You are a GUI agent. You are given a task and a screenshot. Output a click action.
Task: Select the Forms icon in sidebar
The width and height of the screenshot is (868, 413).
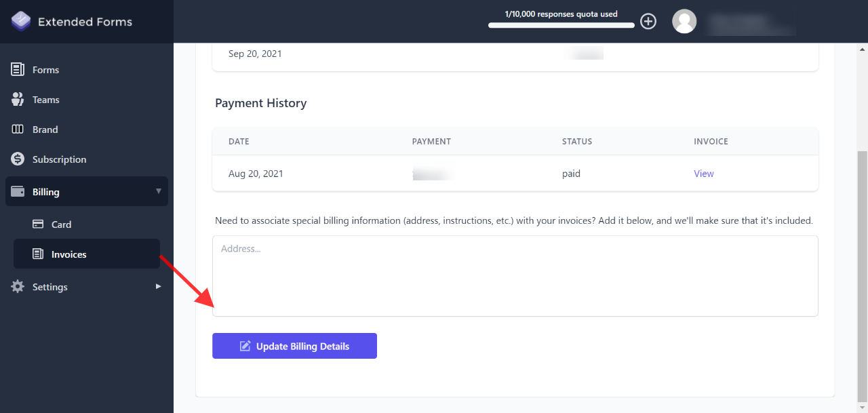(x=17, y=69)
